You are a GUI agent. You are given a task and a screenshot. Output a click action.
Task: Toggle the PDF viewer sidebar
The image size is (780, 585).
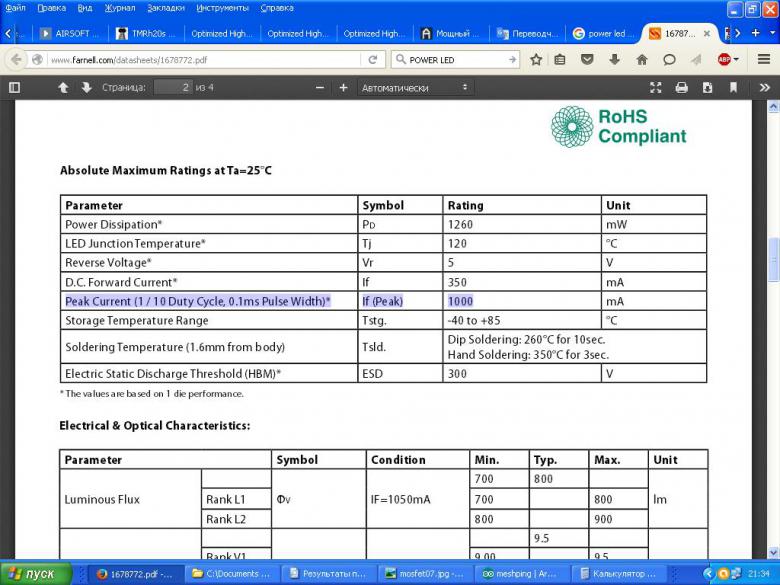[14, 88]
